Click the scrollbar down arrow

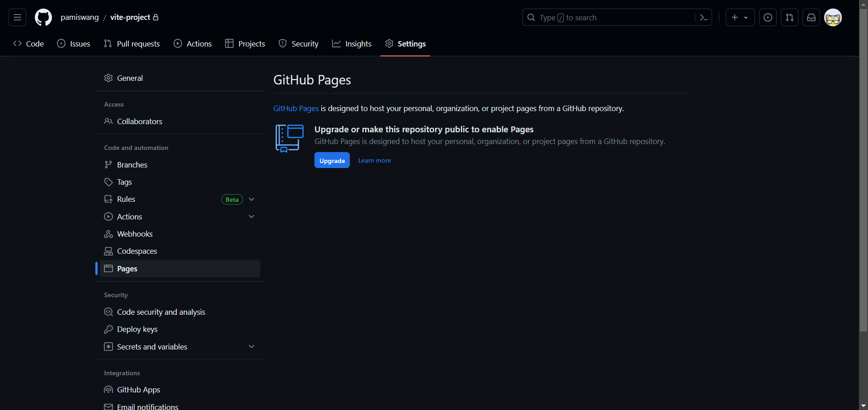pyautogui.click(x=863, y=406)
